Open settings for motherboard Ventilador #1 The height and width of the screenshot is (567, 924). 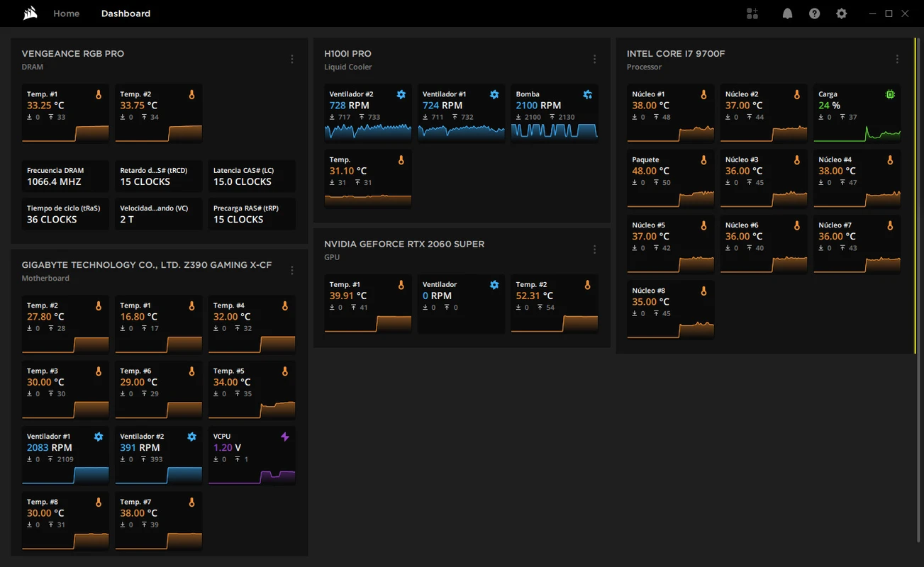pyautogui.click(x=98, y=436)
